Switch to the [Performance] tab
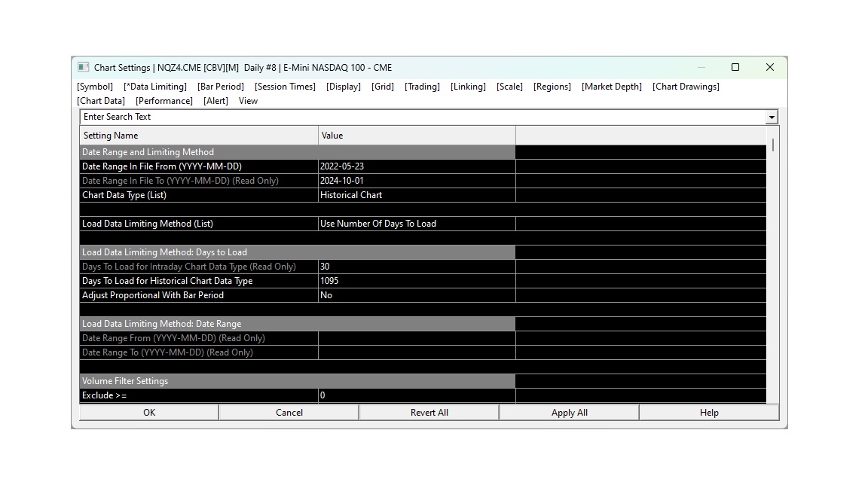 (x=164, y=101)
